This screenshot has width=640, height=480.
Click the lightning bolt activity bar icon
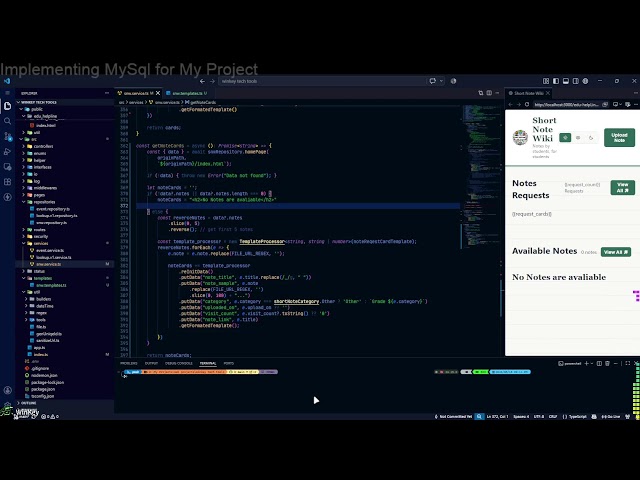(x=7, y=197)
